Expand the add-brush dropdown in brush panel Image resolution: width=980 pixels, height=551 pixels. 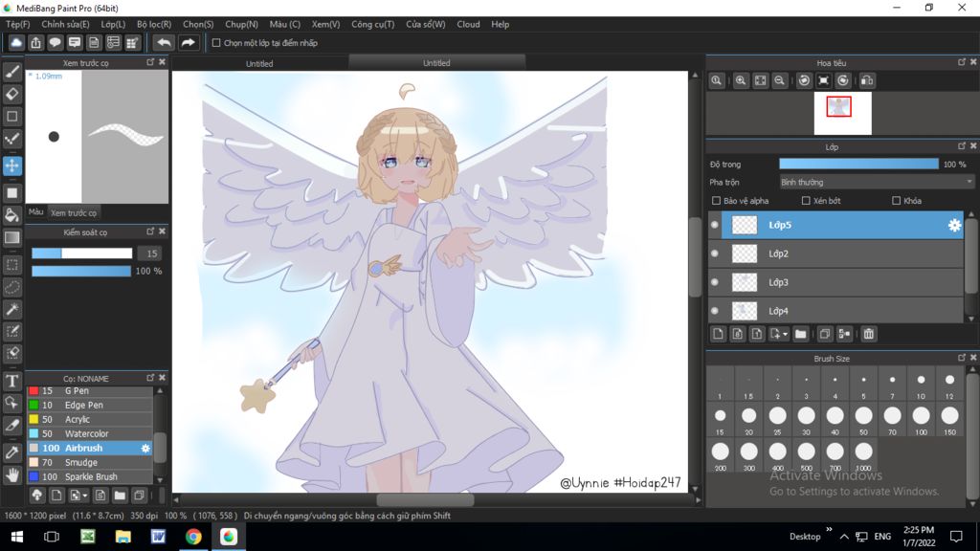85,496
